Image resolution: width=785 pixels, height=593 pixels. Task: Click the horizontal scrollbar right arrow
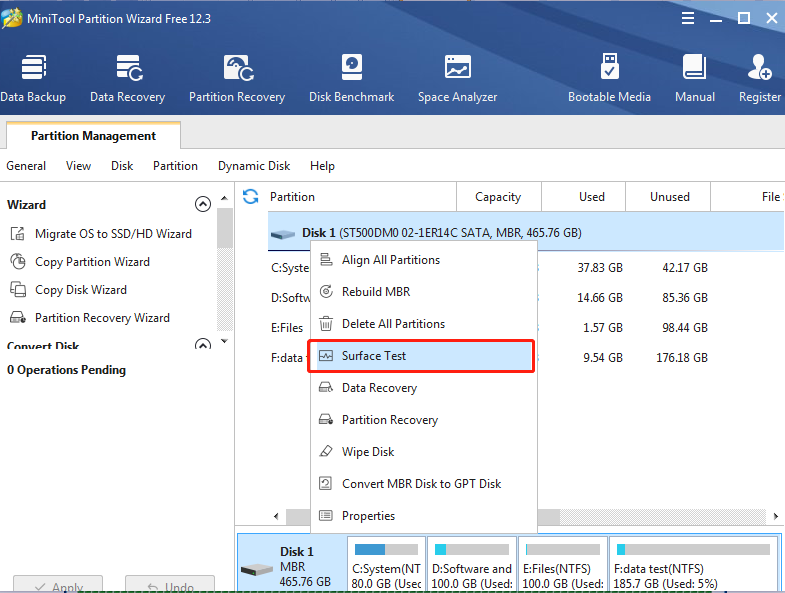coord(775,516)
